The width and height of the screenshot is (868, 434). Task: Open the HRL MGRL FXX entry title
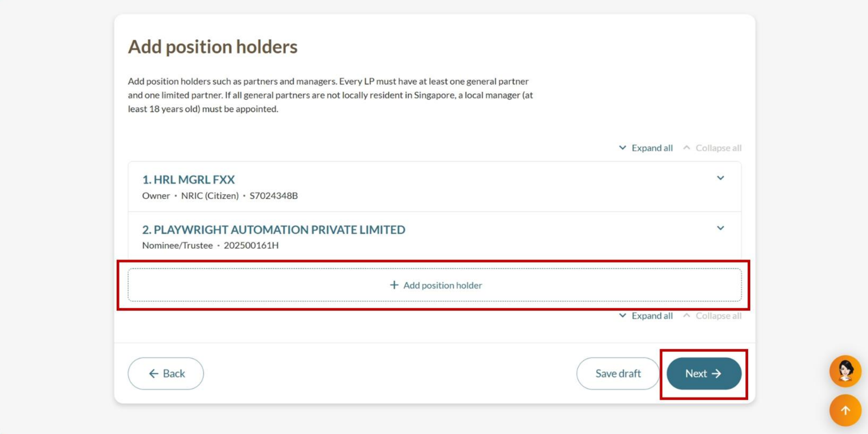[189, 180]
